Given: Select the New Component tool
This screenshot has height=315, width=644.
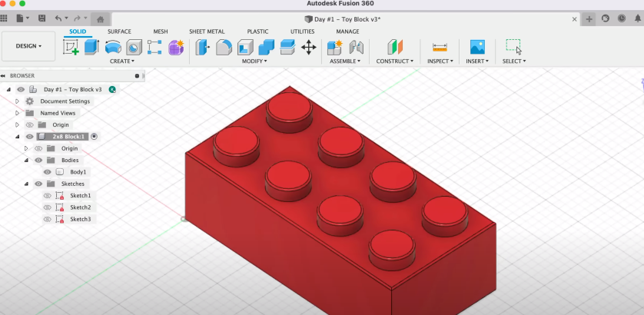Looking at the screenshot, I should coord(335,47).
